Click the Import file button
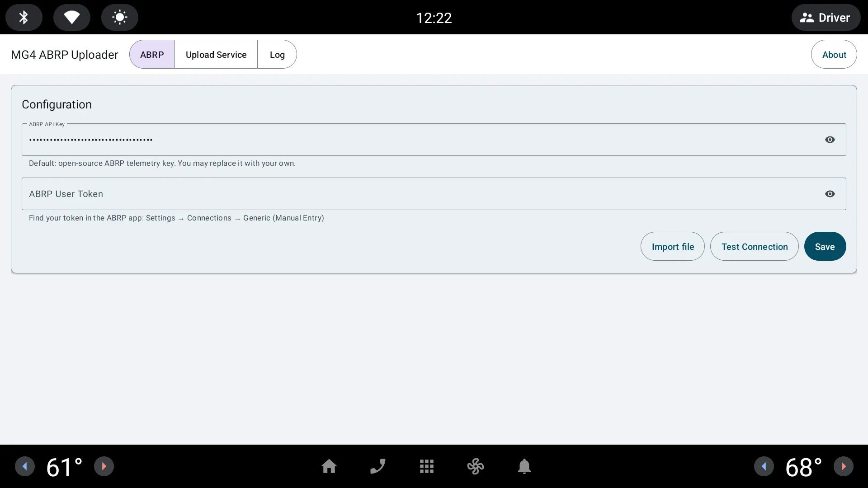 tap(673, 246)
